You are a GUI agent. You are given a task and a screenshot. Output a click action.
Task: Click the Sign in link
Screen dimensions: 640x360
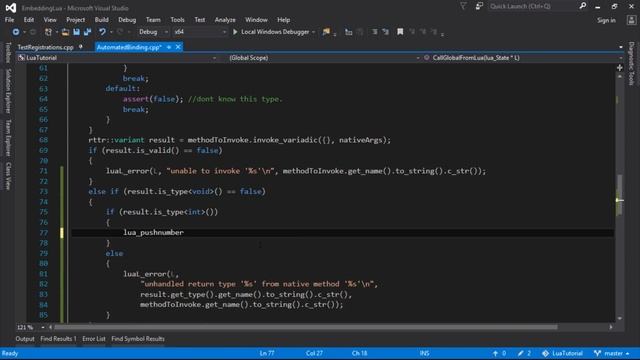pyautogui.click(x=606, y=20)
